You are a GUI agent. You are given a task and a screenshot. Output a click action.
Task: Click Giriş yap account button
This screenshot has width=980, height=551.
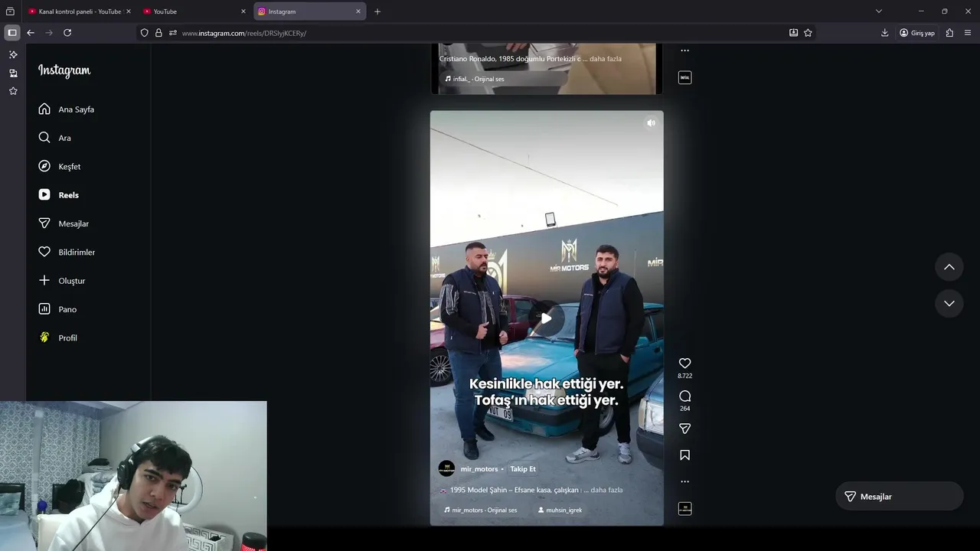917,33
